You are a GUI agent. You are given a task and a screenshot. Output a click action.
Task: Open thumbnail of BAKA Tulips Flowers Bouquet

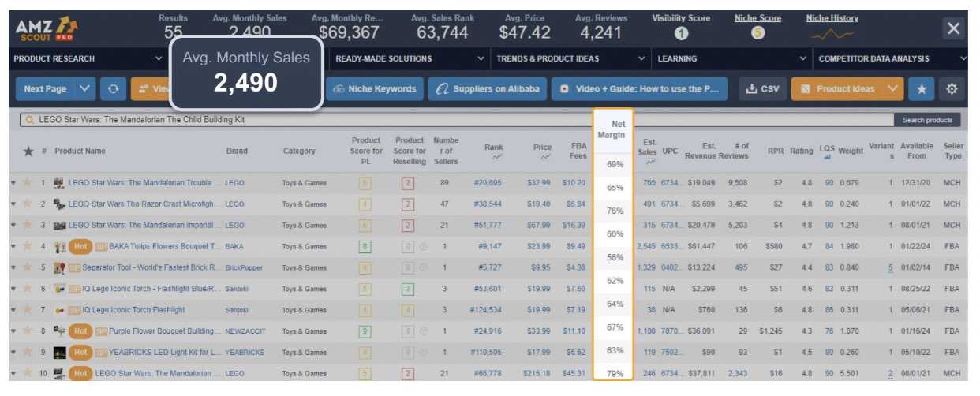58,246
